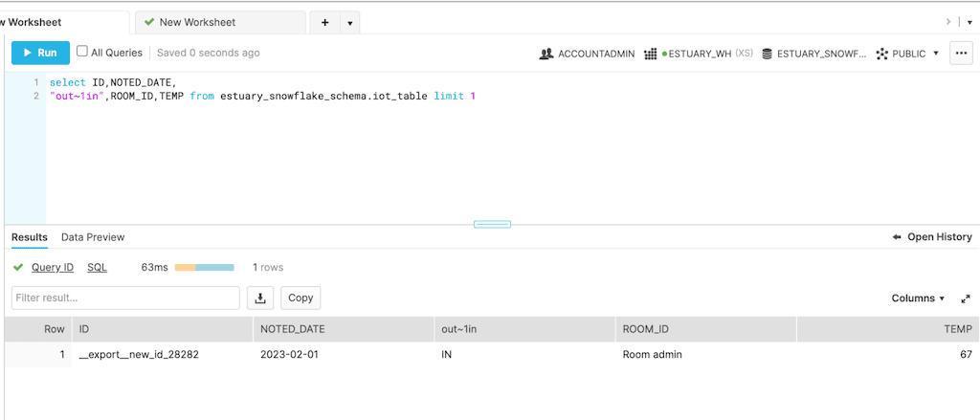
Task: Click the "out~1in" string in the query
Action: coord(76,97)
